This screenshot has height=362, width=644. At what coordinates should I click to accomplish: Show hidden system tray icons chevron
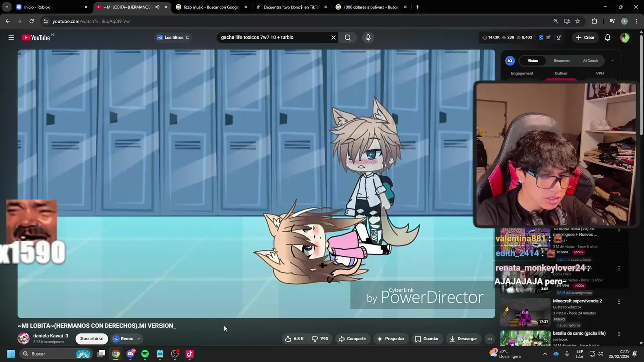pyautogui.click(x=545, y=354)
